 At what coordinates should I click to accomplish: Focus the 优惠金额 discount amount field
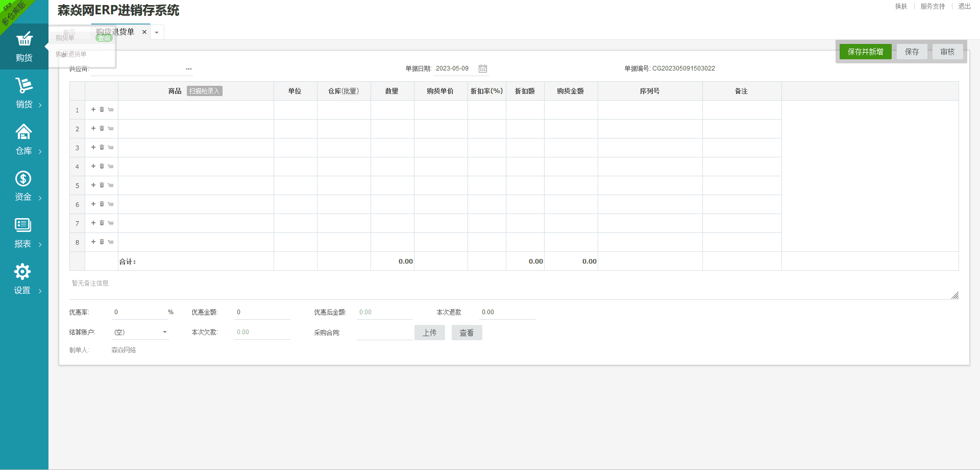coord(262,312)
